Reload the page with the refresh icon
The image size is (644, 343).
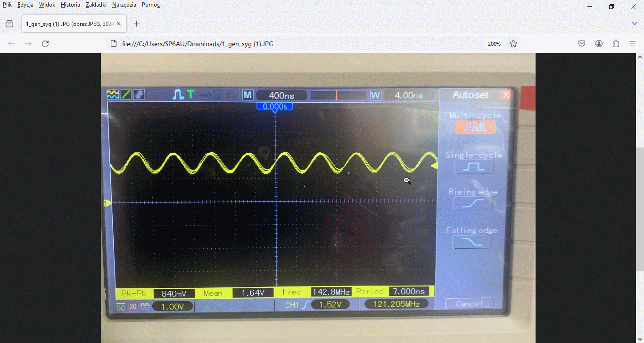[45, 44]
